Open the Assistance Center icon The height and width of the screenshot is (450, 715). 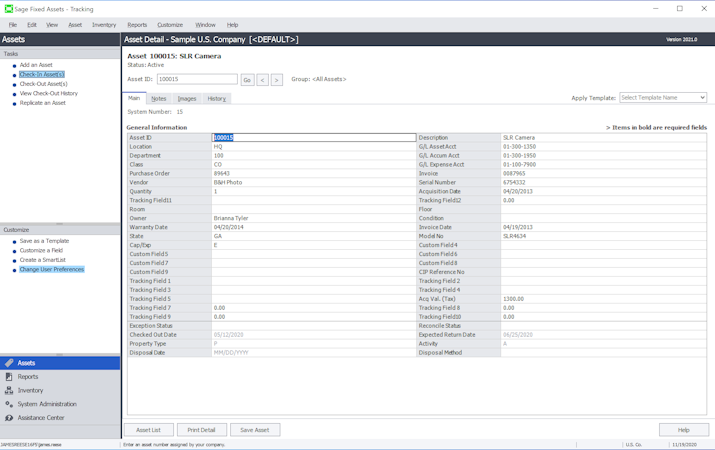coord(9,418)
